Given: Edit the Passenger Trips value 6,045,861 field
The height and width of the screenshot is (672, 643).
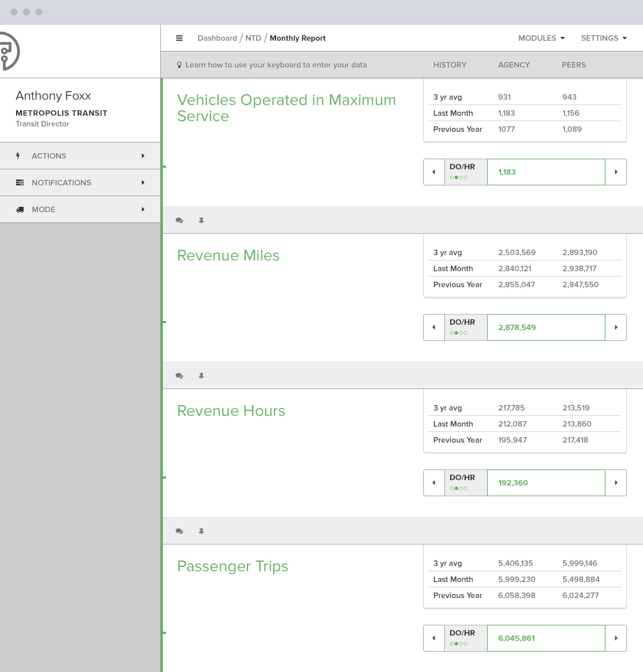Looking at the screenshot, I should click(546, 638).
